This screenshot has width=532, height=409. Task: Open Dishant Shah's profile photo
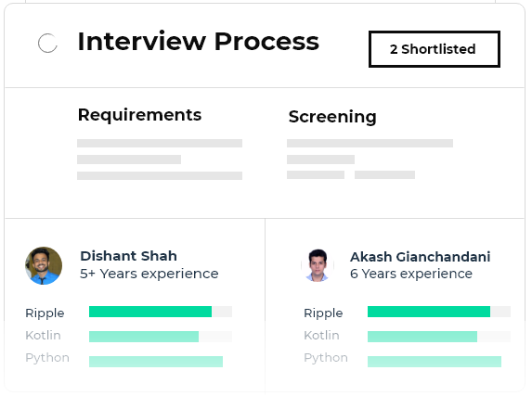[44, 265]
